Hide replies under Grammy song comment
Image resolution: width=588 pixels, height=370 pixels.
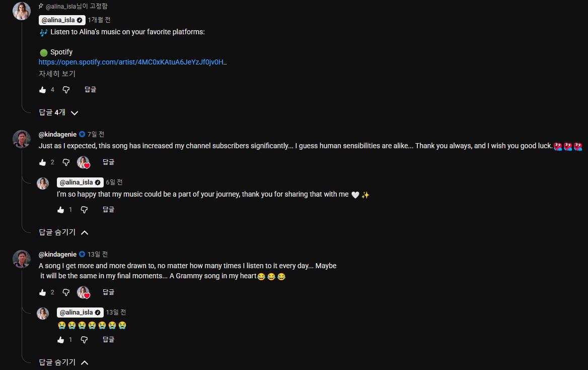[63, 362]
